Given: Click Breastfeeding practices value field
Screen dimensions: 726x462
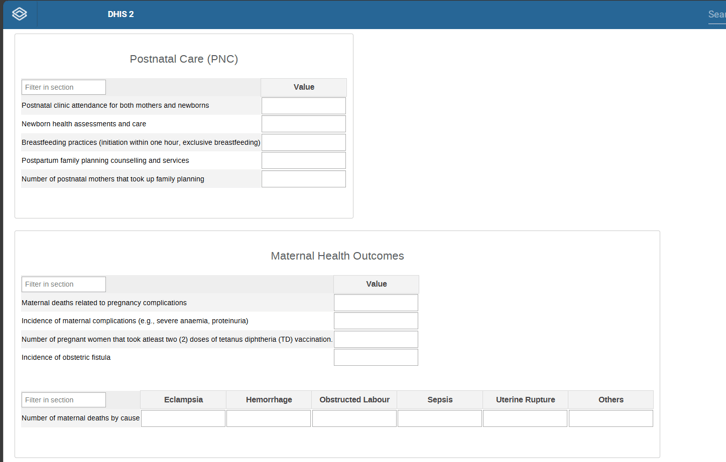Looking at the screenshot, I should pyautogui.click(x=303, y=142).
